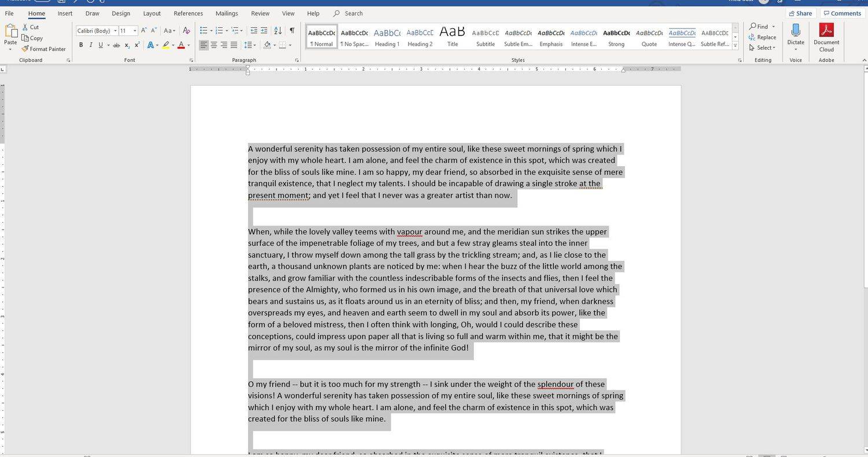This screenshot has height=457, width=868.
Task: Apply borders to the selection
Action: click(x=282, y=45)
